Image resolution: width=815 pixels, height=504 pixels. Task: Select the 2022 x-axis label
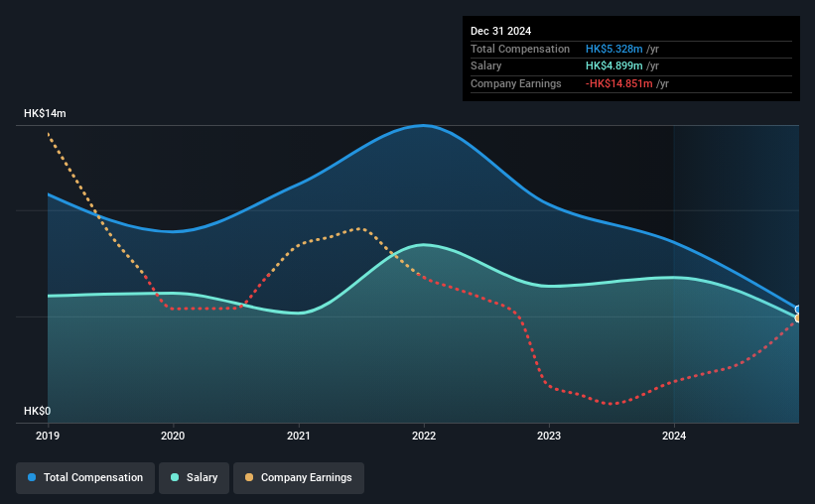424,436
